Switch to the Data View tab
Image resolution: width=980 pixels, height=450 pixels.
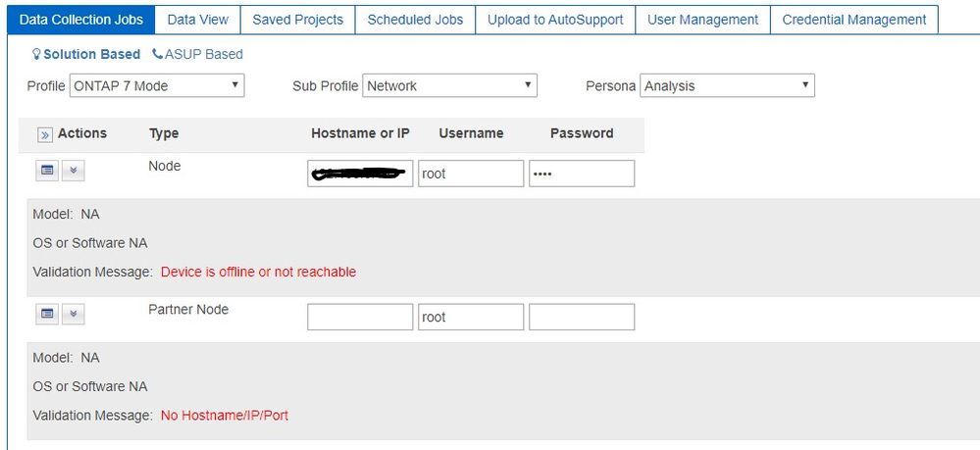[x=198, y=20]
